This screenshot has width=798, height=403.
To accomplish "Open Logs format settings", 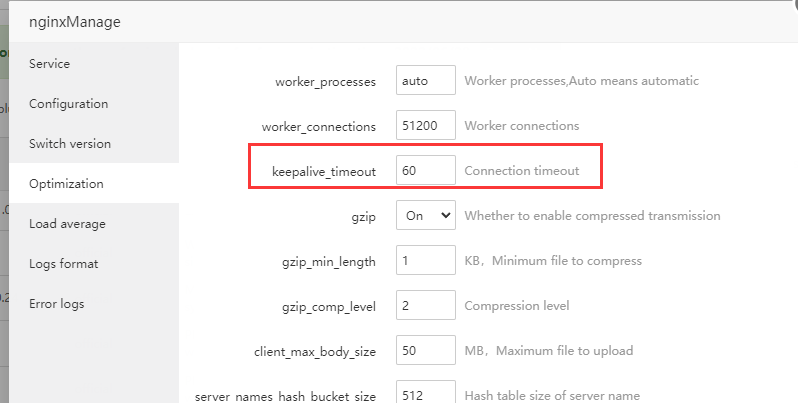I will point(63,264).
